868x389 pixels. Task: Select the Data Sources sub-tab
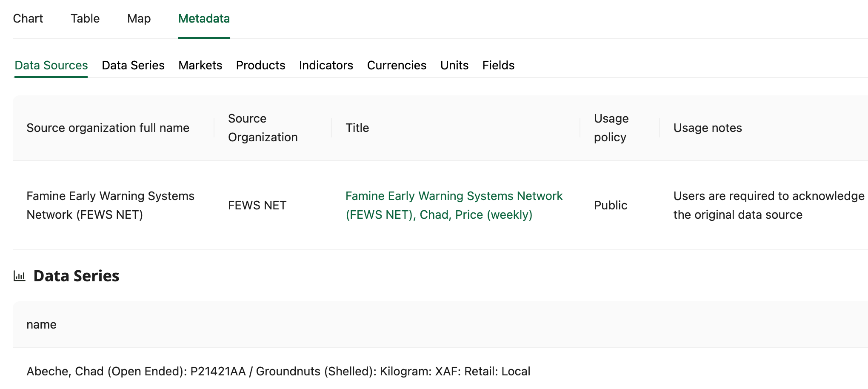[51, 65]
